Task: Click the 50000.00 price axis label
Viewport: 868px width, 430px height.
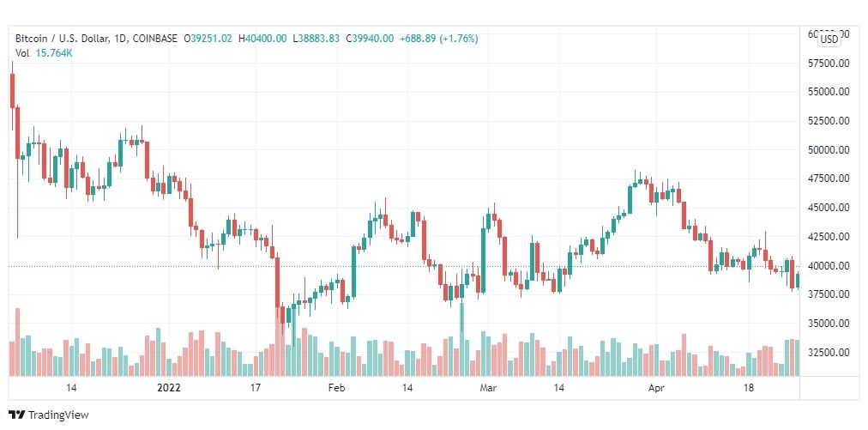Action: 829,150
